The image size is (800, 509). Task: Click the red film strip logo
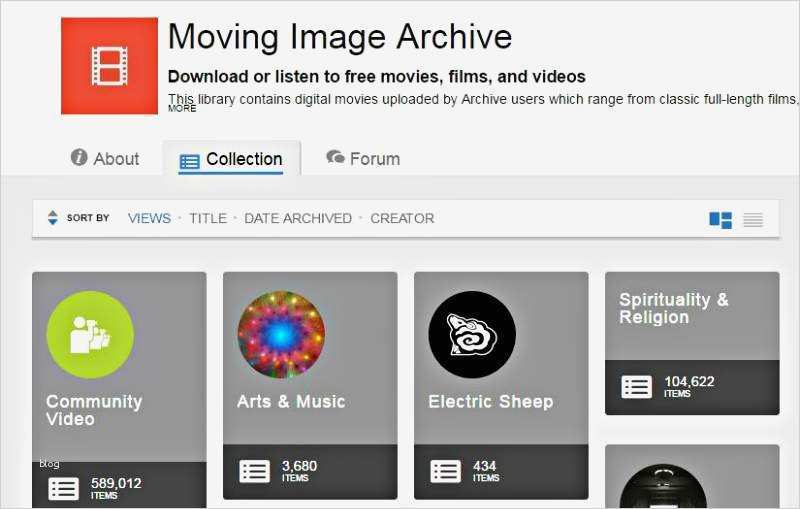pos(109,66)
